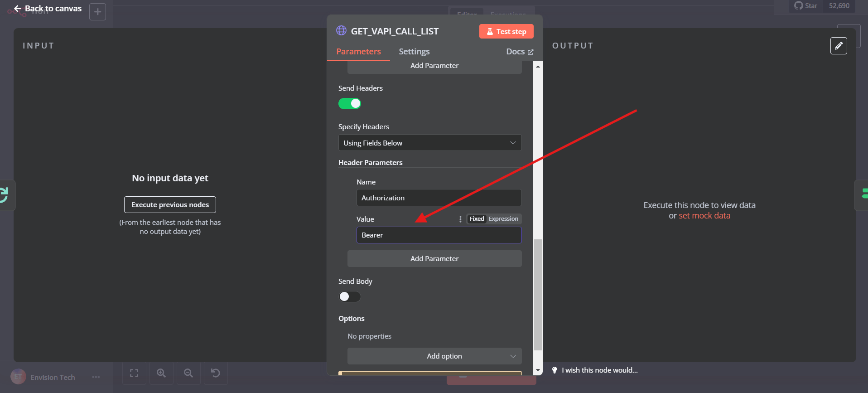This screenshot has width=868, height=393.
Task: Click the add workflow plus icon
Action: (97, 12)
